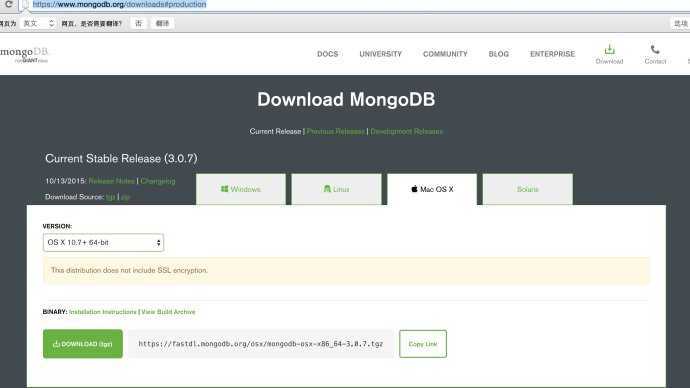
Task: Click the SSL encryption notice text
Action: [129, 270]
